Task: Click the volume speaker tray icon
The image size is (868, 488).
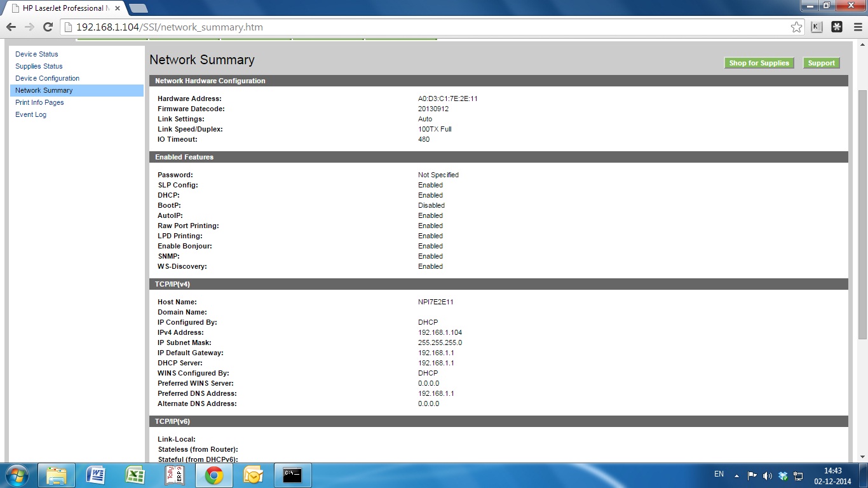Action: [768, 475]
